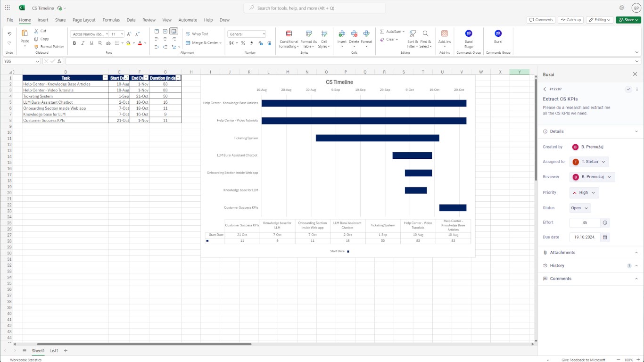The height and width of the screenshot is (362, 644).
Task: Open Sort & Filter options
Action: click(413, 39)
